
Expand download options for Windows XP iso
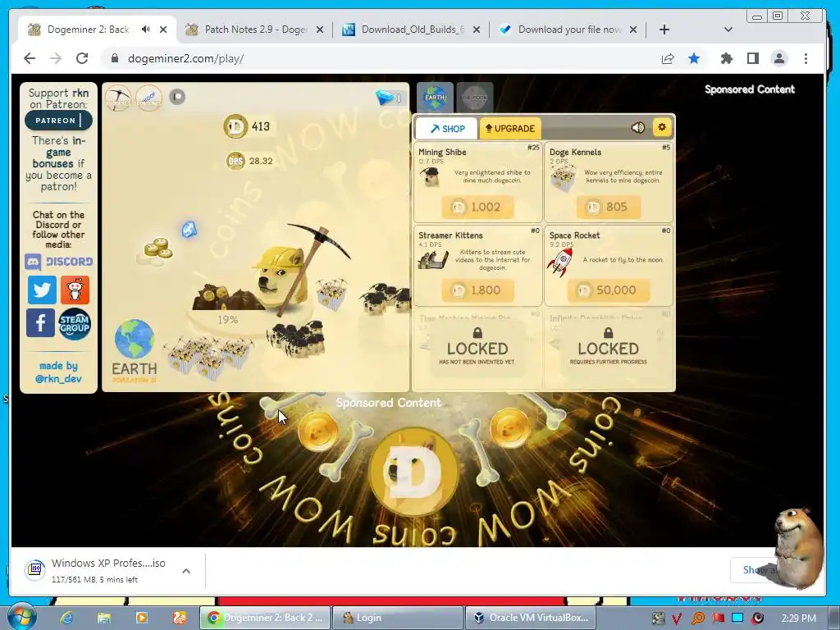click(x=186, y=571)
